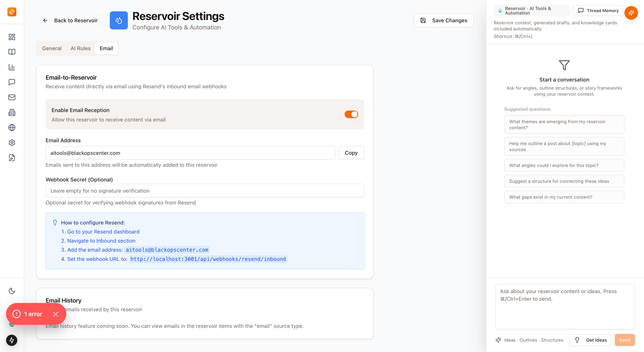Select the document edit icon at sidebar bottom

11,158
